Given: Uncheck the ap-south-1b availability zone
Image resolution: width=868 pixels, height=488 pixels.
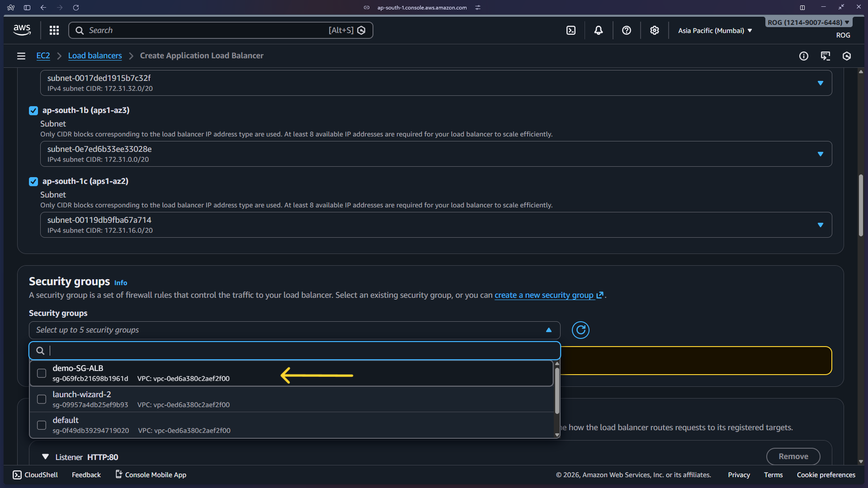Looking at the screenshot, I should [x=33, y=110].
